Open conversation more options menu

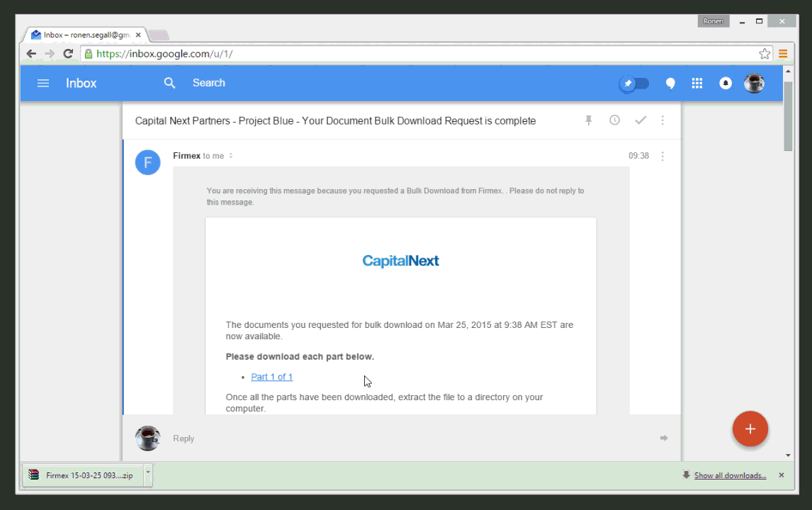(662, 120)
